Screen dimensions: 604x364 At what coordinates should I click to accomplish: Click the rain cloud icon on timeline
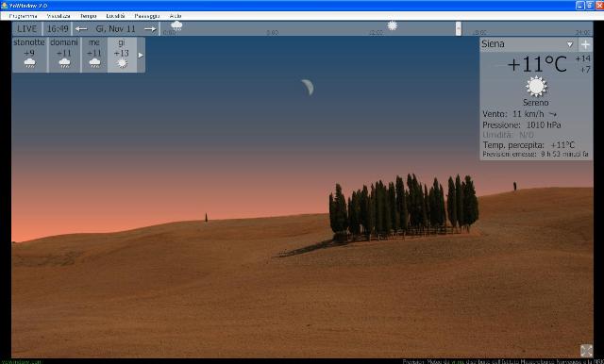point(176,26)
